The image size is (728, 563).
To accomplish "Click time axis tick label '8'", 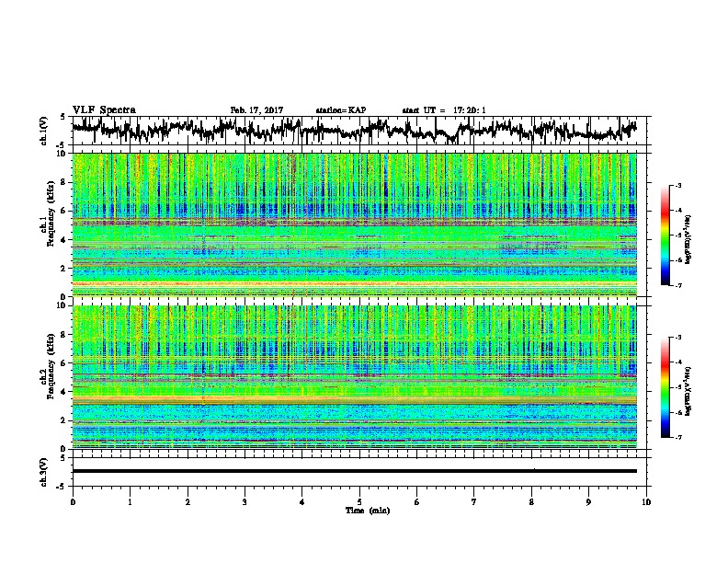I will click(x=531, y=502).
